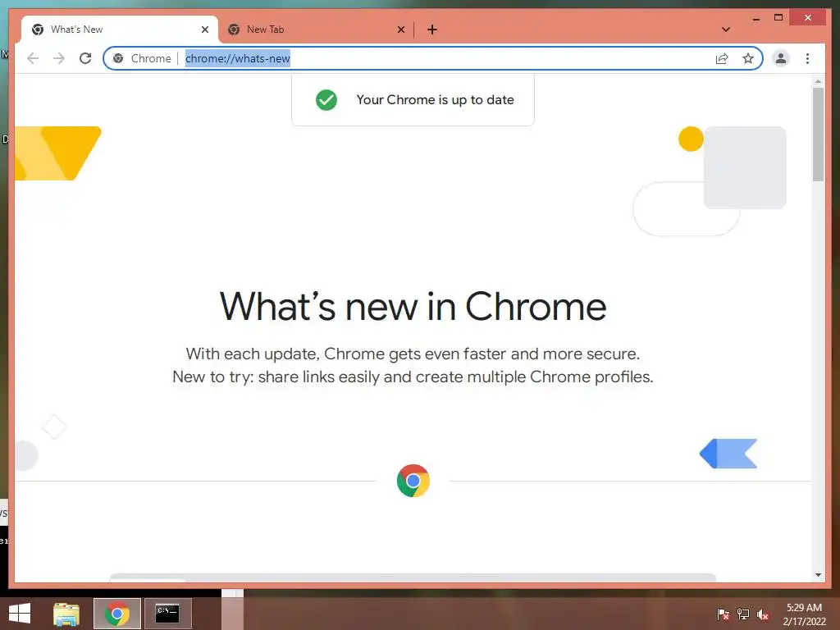
Task: Go back using the back arrow
Action: 33,58
